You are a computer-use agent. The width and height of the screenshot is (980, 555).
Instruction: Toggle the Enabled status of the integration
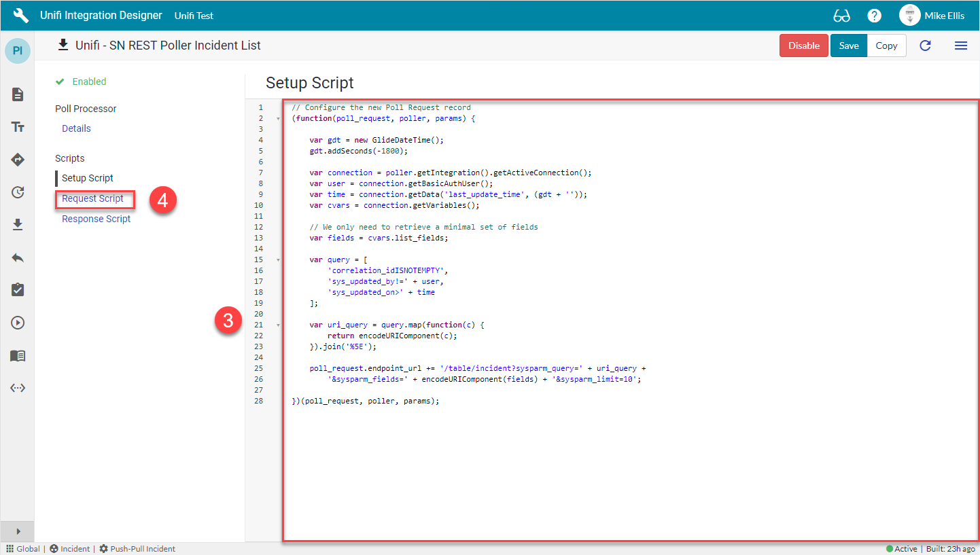81,81
